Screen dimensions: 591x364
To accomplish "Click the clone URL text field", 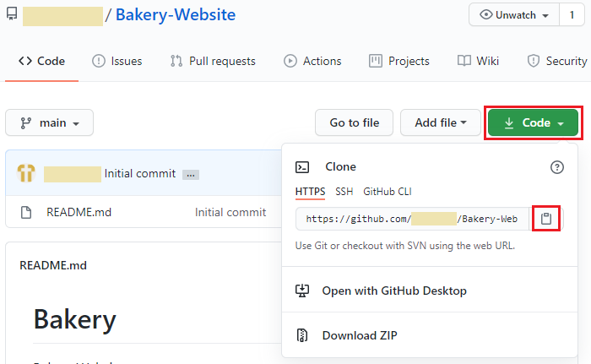I will [x=413, y=219].
